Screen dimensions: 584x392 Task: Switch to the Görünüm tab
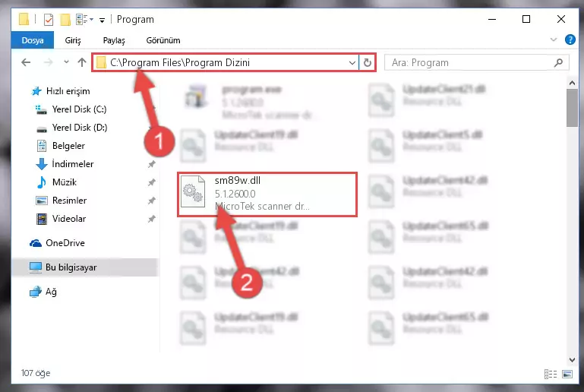(163, 40)
